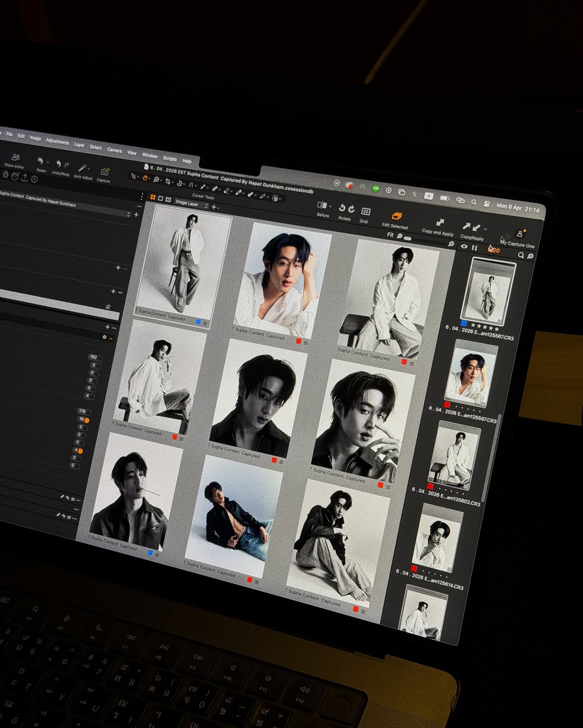
Task: Select the Zoom loupe cursor tool
Action: pos(156,179)
